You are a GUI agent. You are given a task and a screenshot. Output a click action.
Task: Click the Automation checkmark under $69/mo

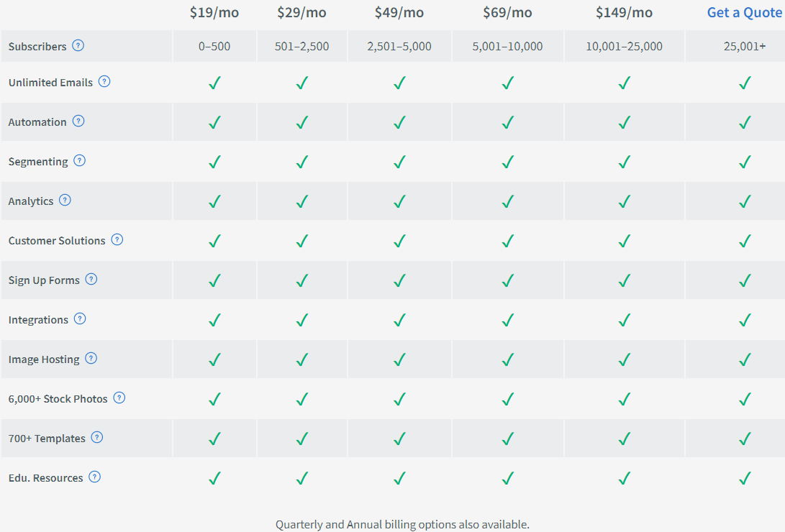point(508,122)
